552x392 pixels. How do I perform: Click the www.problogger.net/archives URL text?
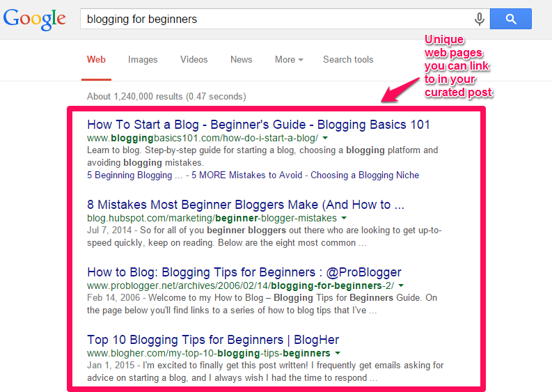click(240, 285)
